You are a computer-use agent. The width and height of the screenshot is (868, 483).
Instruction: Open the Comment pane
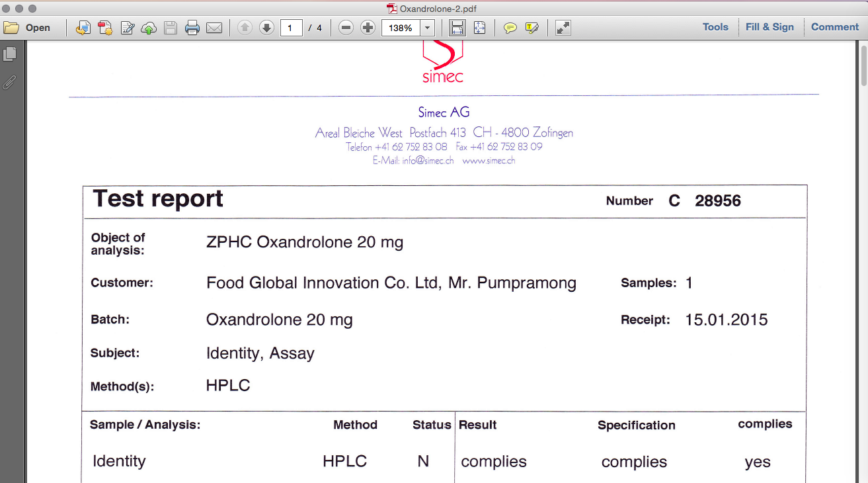tap(835, 27)
